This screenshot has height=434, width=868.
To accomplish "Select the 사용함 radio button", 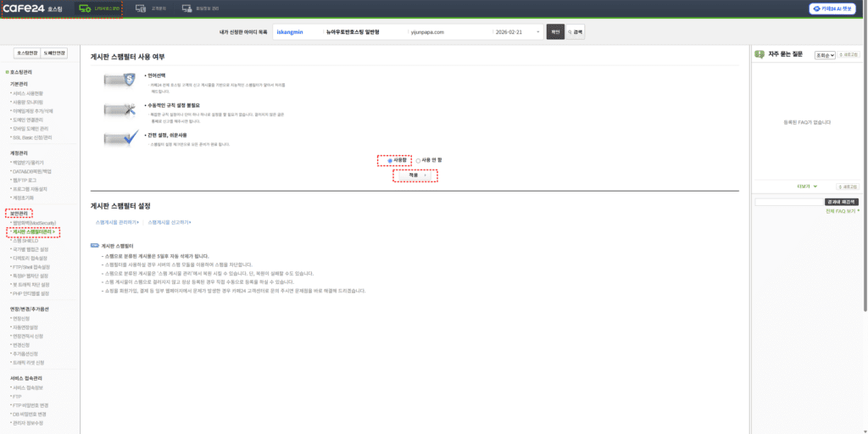I will click(390, 159).
